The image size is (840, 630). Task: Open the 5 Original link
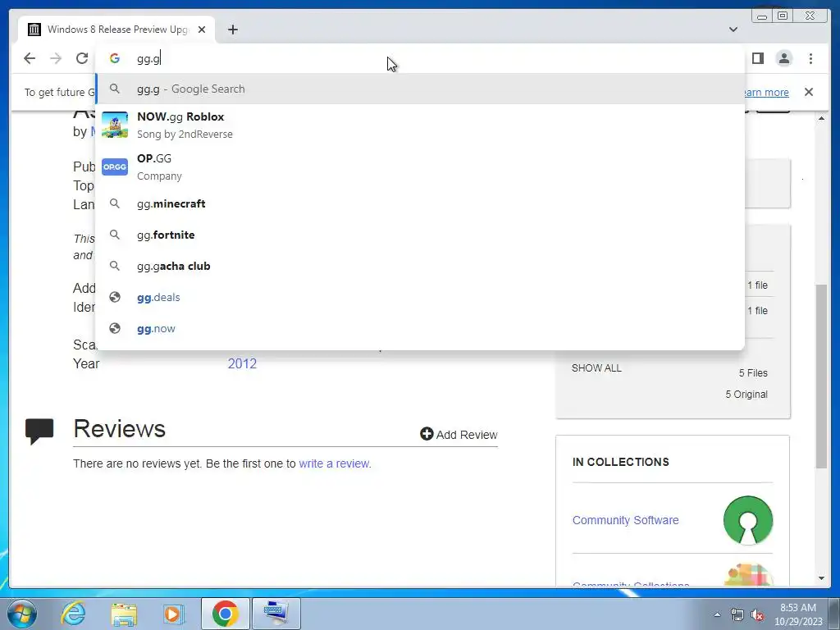(746, 395)
